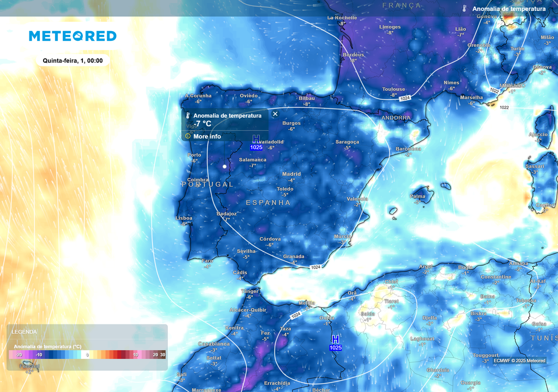Click the thermometer icon at top right

(x=465, y=9)
